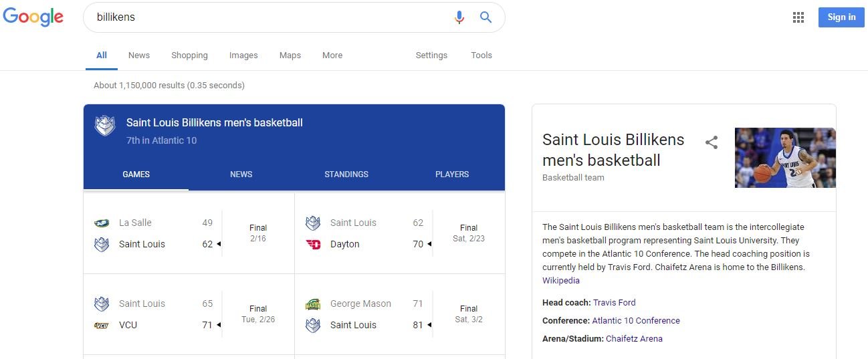This screenshot has width=868, height=359.
Task: Open the Saint Louis vs VCU Tue 2/26 game
Action: tap(189, 314)
